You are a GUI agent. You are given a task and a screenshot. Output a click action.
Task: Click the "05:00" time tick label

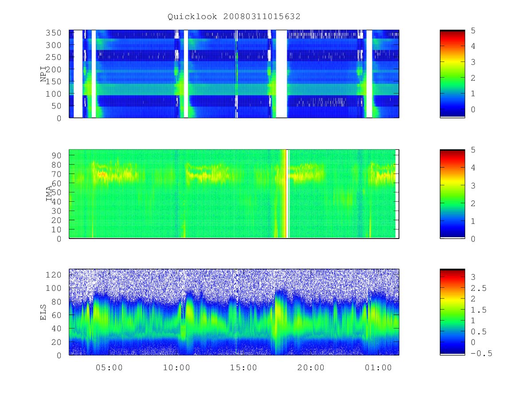click(110, 368)
